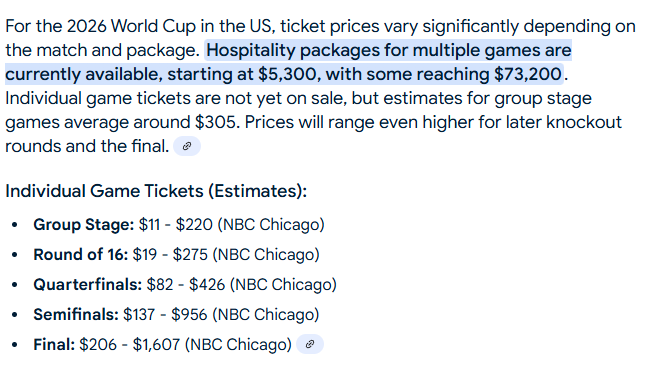Image resolution: width=654 pixels, height=366 pixels.
Task: Select the 'Semifinals:' bold label
Action: 76,315
